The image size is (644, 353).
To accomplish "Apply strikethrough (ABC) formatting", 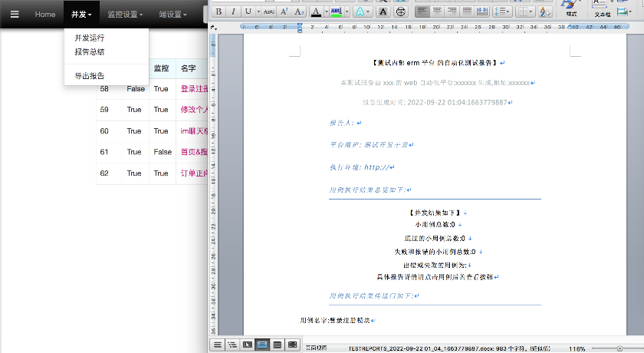I will [x=269, y=12].
